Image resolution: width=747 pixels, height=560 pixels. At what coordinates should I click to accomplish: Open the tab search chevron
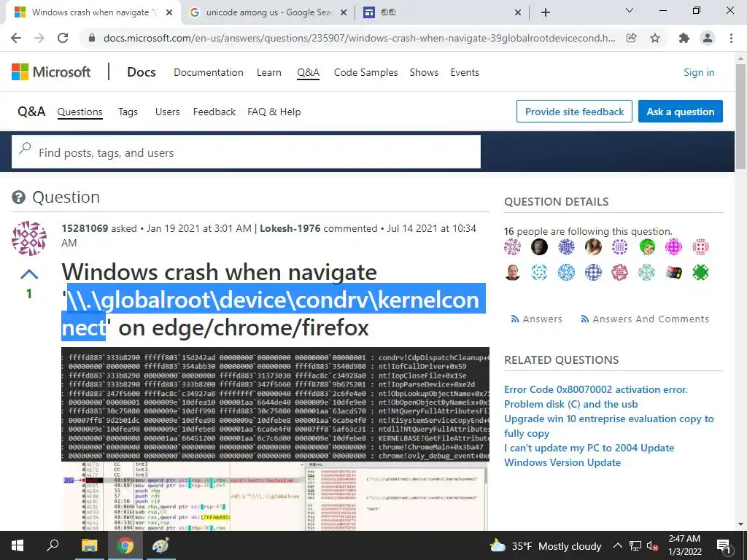pyautogui.click(x=630, y=10)
